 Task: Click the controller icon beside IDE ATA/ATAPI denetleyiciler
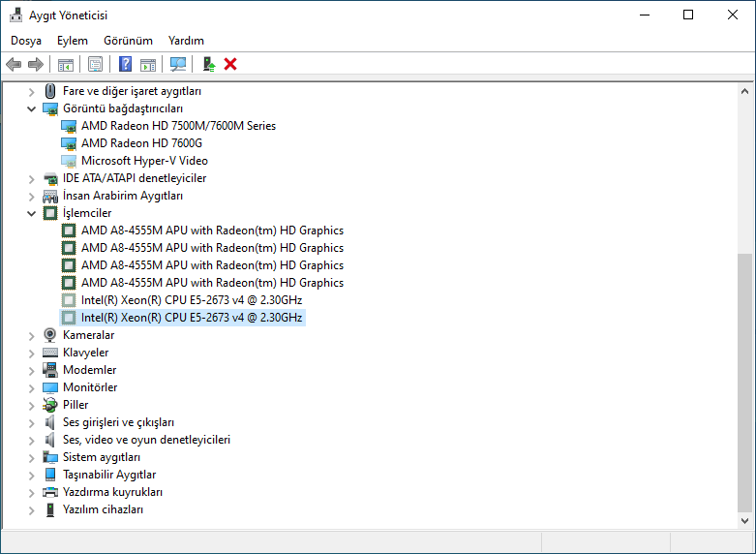tap(50, 178)
